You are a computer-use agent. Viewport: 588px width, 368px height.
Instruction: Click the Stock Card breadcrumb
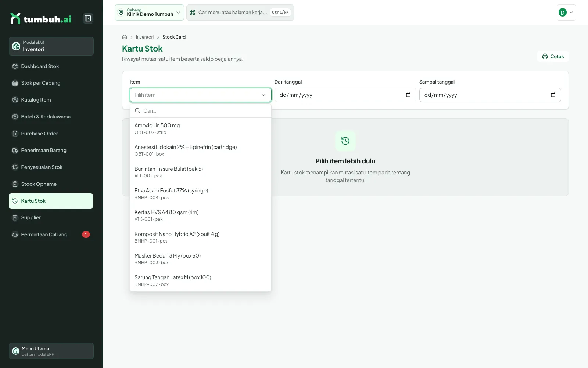tap(174, 37)
